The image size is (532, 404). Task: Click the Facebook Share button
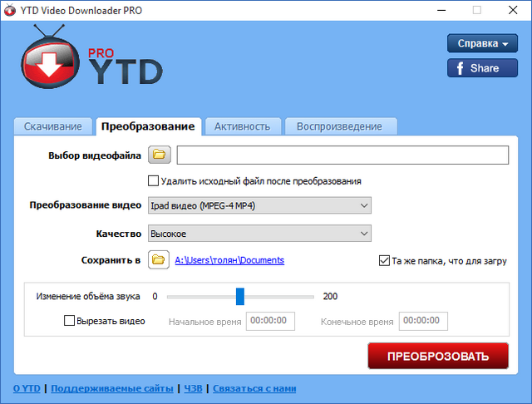[482, 68]
